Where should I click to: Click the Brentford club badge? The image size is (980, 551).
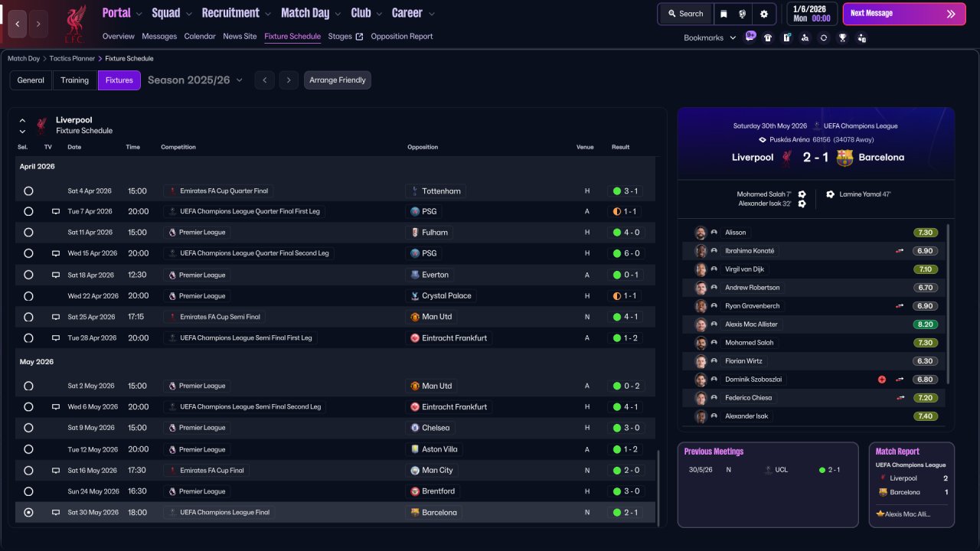coord(415,491)
